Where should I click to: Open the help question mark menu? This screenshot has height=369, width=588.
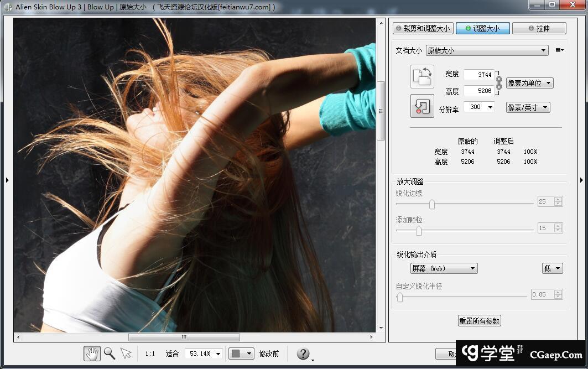coord(303,354)
